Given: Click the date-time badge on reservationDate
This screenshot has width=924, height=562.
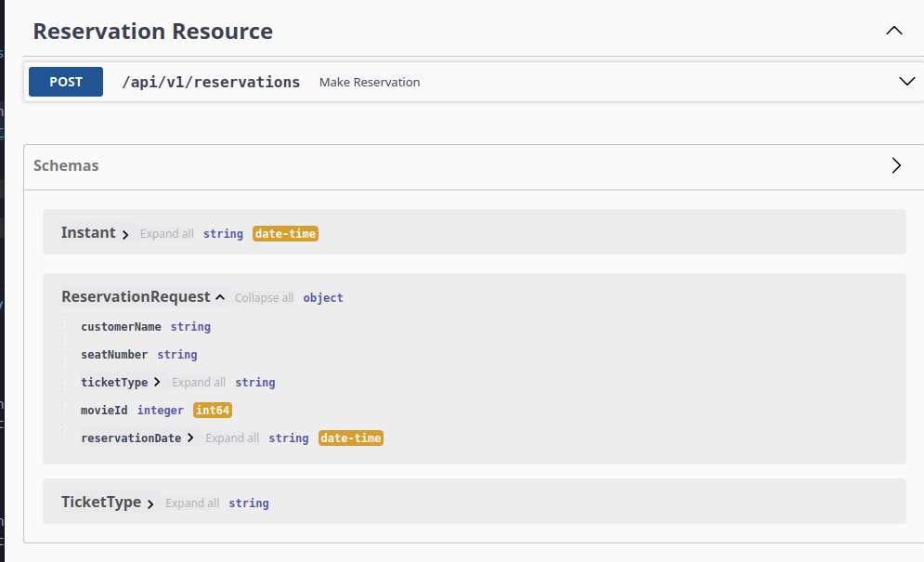Looking at the screenshot, I should click(x=350, y=438).
